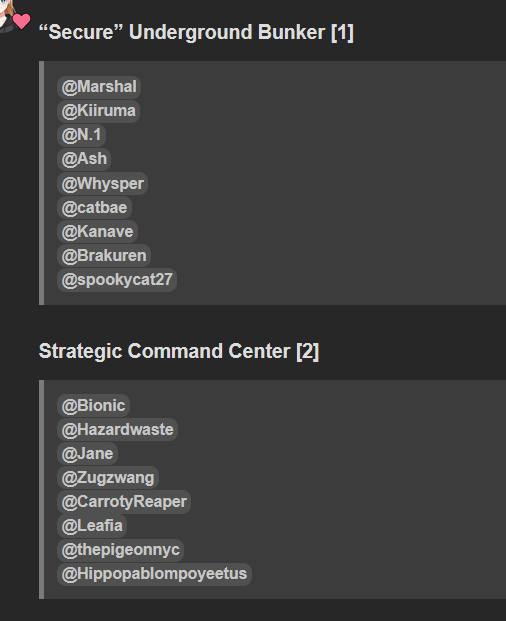This screenshot has height=621, width=506.
Task: Select the @Kanave mention
Action: (97, 232)
